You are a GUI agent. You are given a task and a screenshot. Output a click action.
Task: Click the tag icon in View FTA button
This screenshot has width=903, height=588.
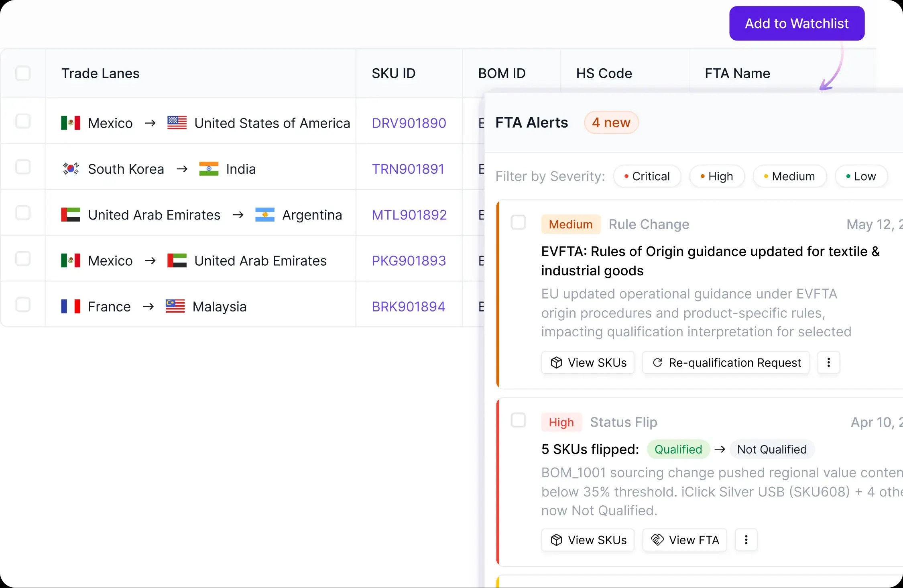pos(657,540)
